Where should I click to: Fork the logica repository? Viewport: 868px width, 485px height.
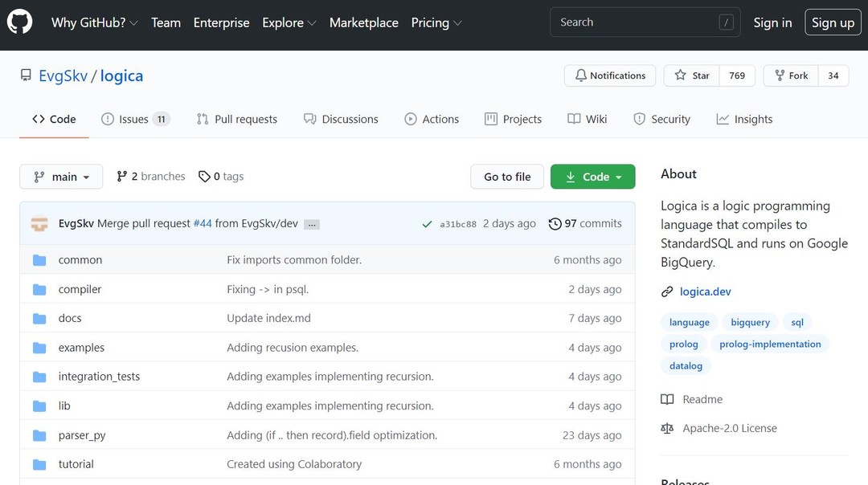(x=791, y=75)
